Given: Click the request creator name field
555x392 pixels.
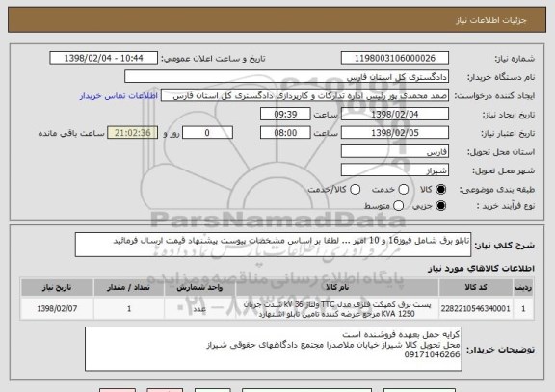Looking at the screenshot, I should click(x=304, y=95).
